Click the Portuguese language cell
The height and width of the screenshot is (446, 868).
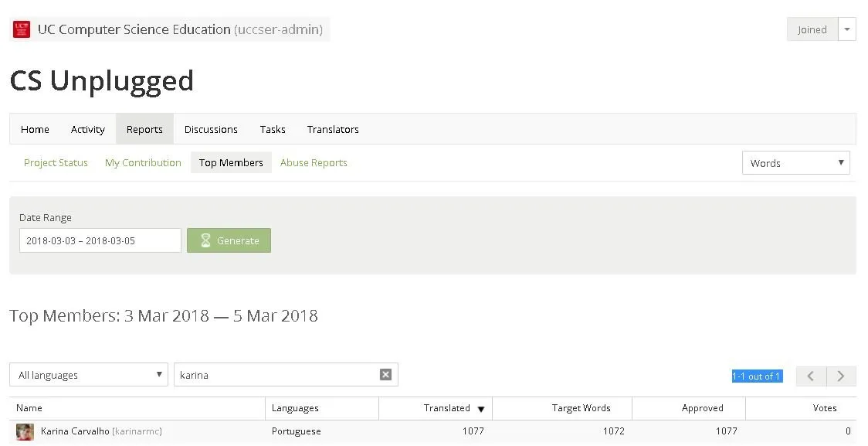pyautogui.click(x=297, y=431)
